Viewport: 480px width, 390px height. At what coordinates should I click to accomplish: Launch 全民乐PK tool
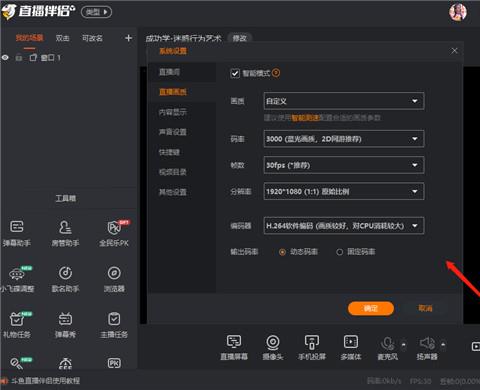pos(114,233)
